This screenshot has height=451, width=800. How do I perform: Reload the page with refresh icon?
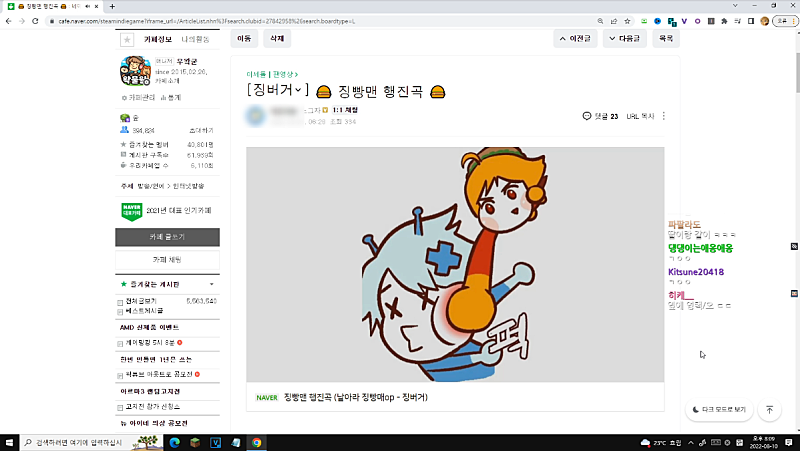click(35, 21)
